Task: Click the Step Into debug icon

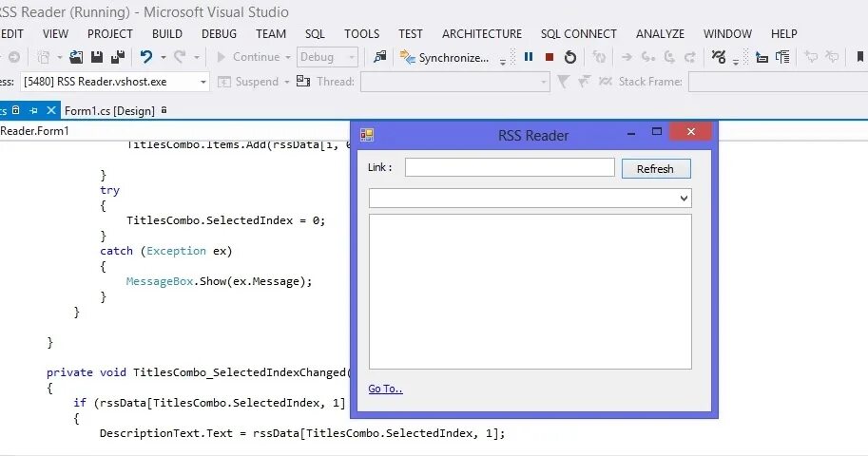Action: coord(647,57)
